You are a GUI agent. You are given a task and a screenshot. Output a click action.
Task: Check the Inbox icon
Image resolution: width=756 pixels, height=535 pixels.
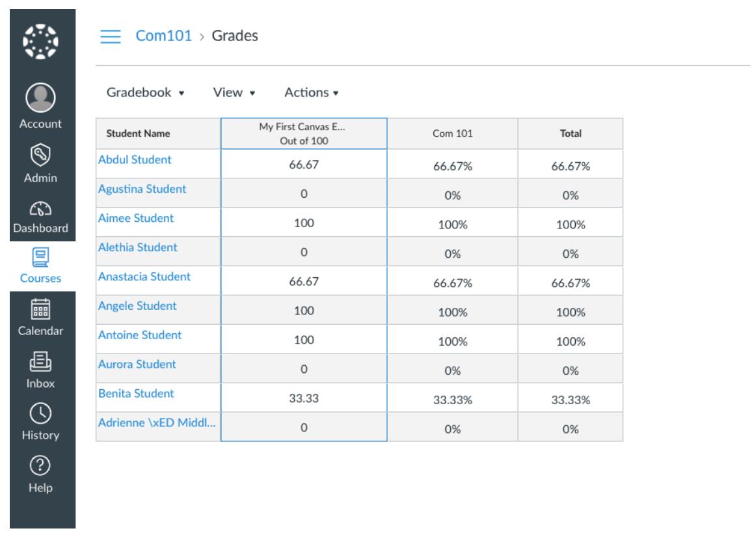(x=40, y=360)
